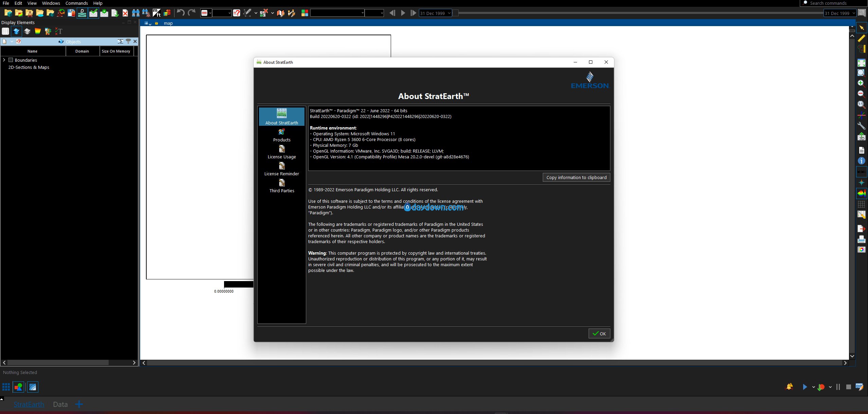Click the blue info circle icon
This screenshot has width=868, height=414.
[861, 161]
